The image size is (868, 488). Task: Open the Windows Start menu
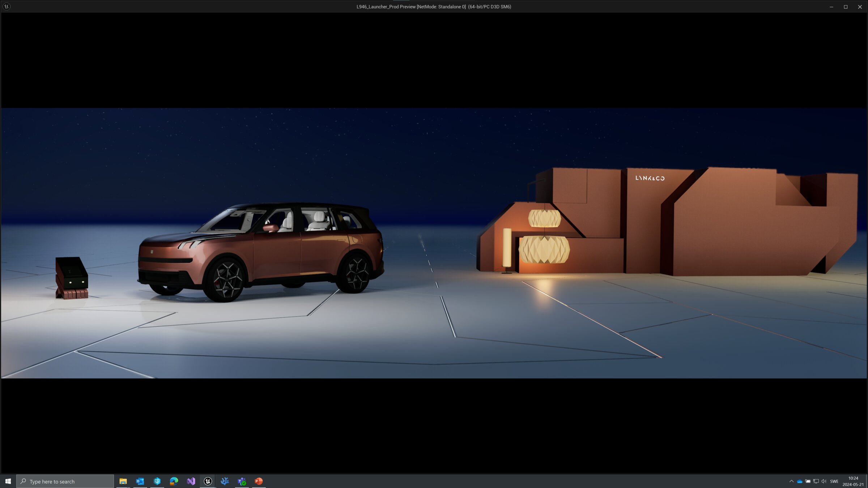tap(8, 481)
